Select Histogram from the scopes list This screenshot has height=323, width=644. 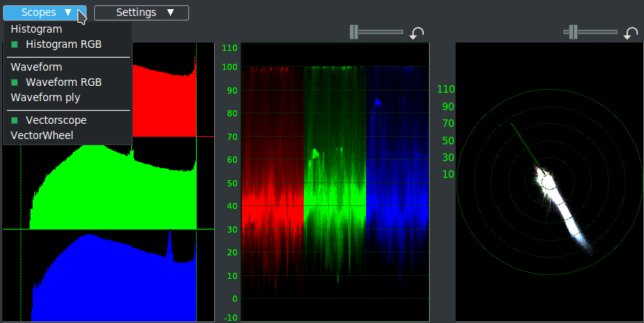[x=36, y=29]
